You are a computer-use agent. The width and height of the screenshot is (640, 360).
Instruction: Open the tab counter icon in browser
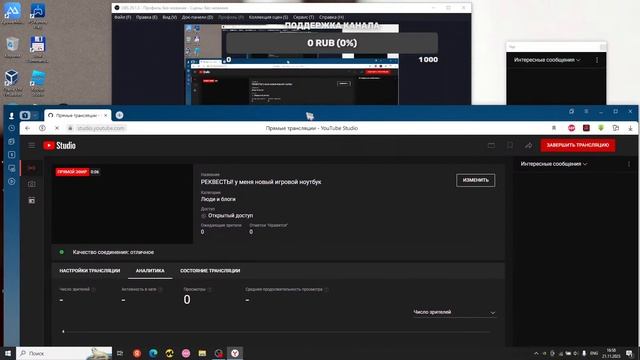pos(25,116)
